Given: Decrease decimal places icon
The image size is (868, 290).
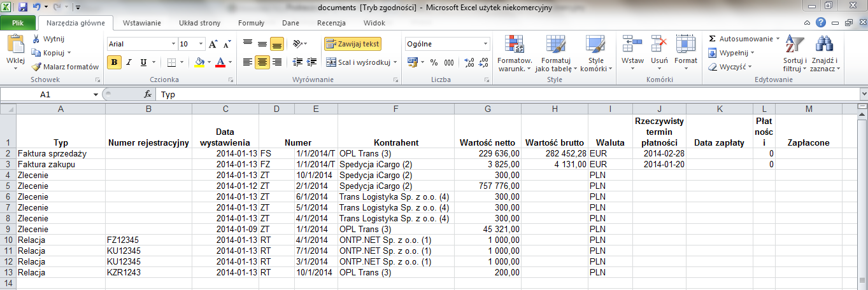Looking at the screenshot, I should pos(484,62).
